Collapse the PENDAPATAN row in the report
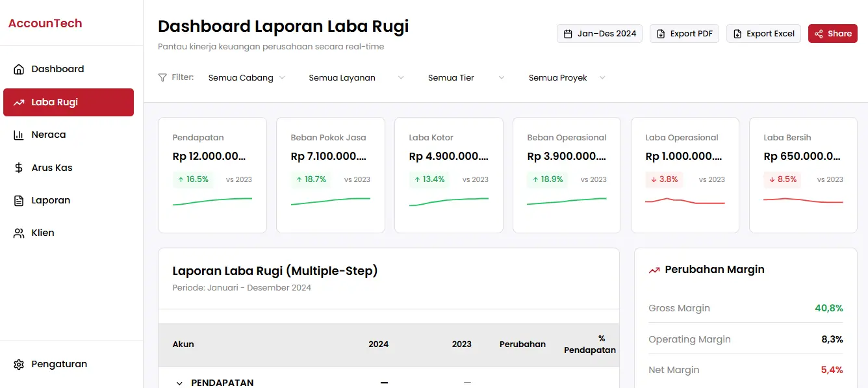This screenshot has height=388, width=868. coord(179,383)
